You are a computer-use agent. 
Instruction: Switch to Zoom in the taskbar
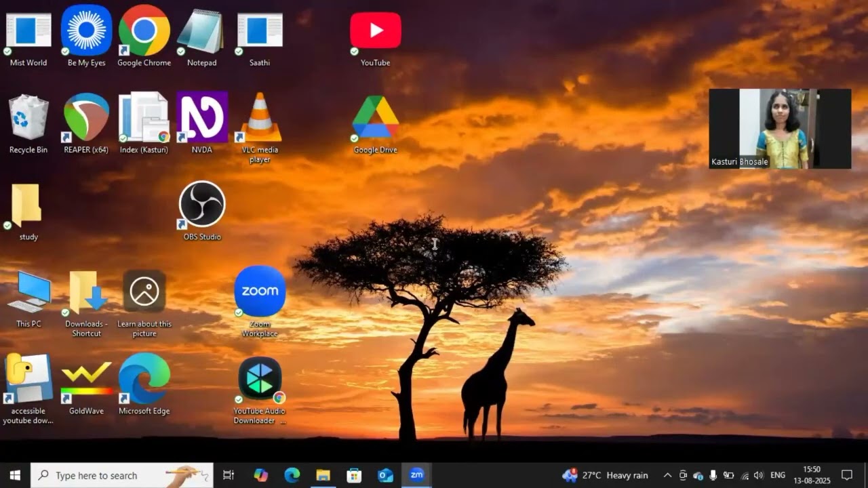(417, 475)
